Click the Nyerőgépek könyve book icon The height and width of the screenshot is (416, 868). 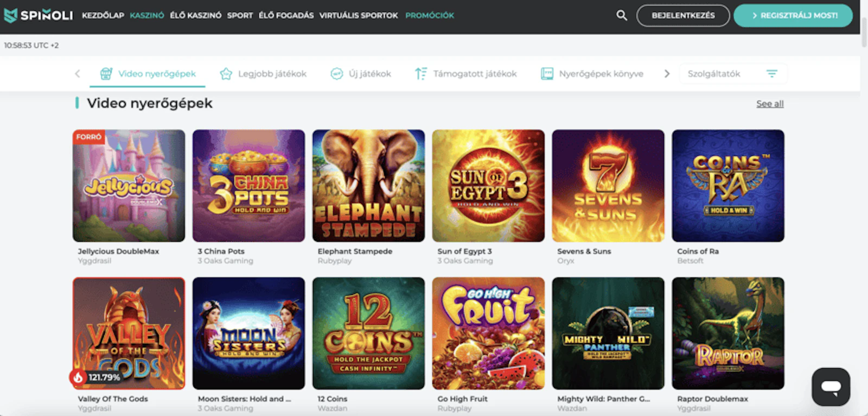click(547, 74)
